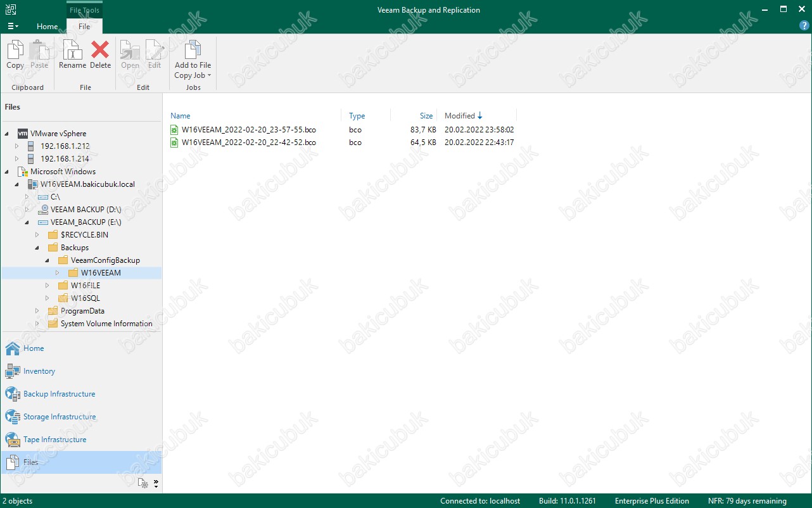The width and height of the screenshot is (812, 508).
Task: Click the Open icon in Edit group
Action: pos(130,49)
